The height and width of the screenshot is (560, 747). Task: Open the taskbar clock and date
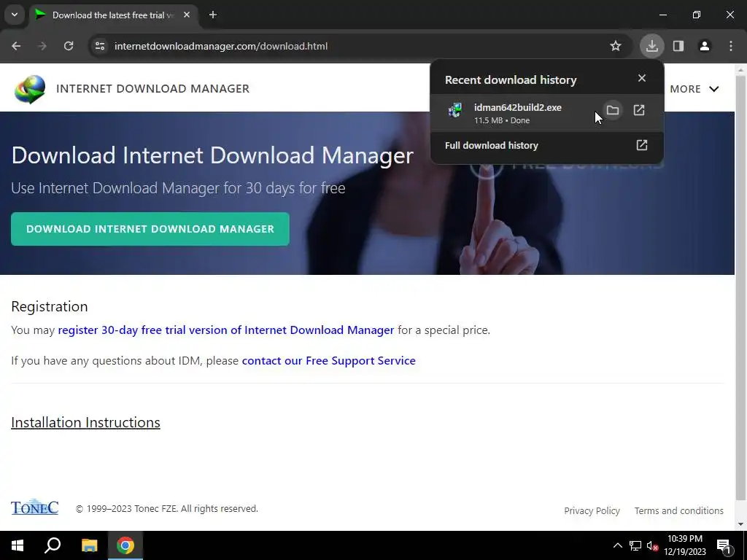tap(685, 545)
